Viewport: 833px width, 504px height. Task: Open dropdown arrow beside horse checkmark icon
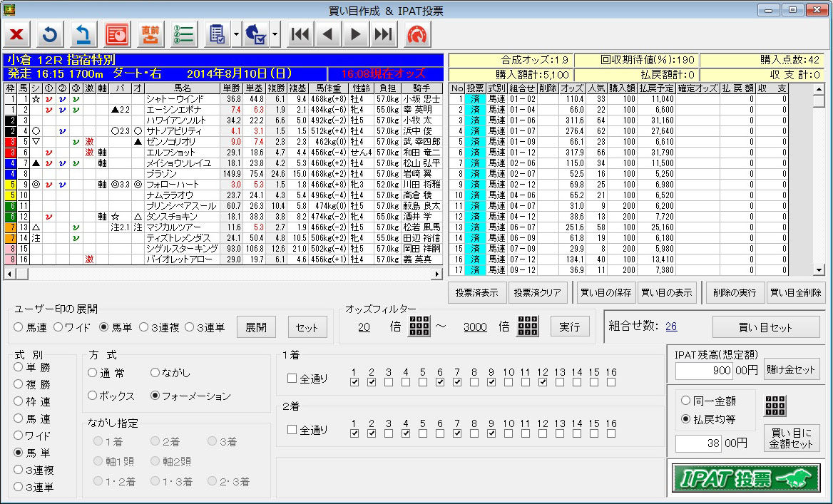tap(275, 35)
